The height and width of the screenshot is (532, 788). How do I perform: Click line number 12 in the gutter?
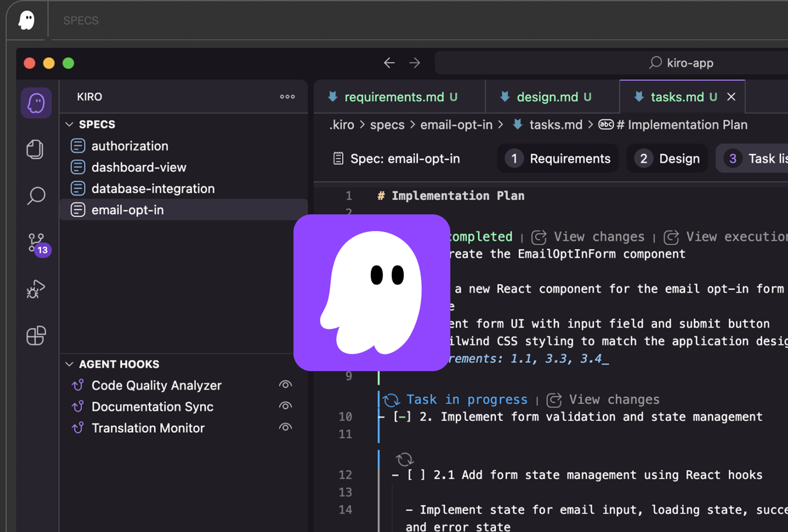(345, 475)
